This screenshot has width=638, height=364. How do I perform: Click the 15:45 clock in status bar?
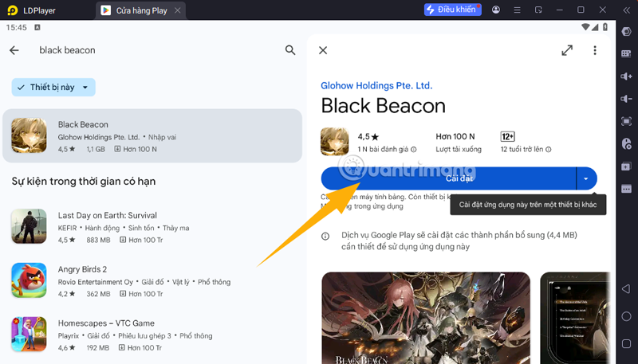click(x=17, y=28)
